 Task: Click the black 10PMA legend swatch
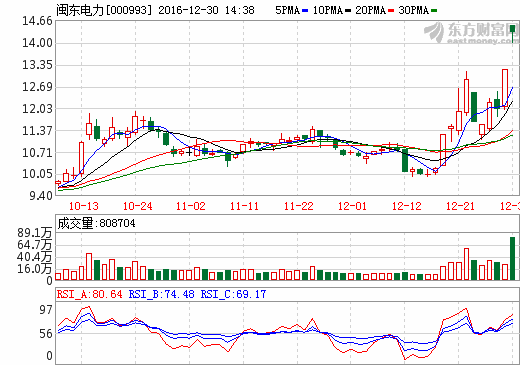(348, 11)
